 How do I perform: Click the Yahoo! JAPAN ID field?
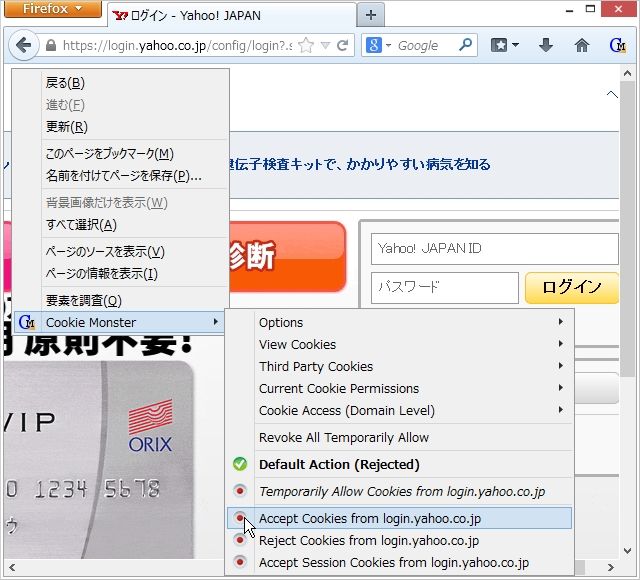pyautogui.click(x=495, y=249)
